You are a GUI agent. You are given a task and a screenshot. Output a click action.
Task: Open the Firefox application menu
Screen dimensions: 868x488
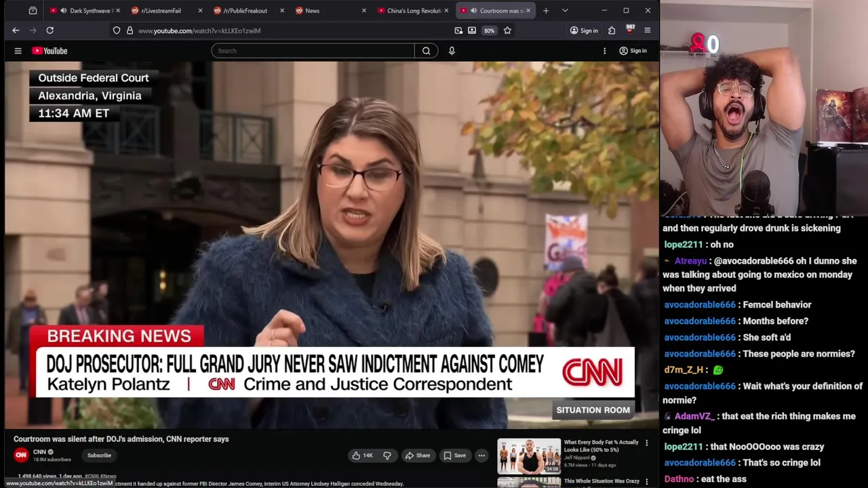point(647,30)
